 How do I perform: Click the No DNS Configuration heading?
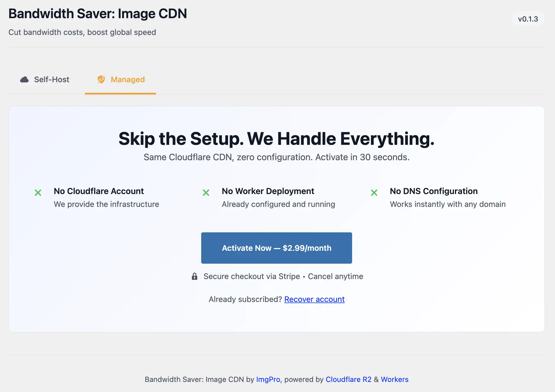[434, 191]
